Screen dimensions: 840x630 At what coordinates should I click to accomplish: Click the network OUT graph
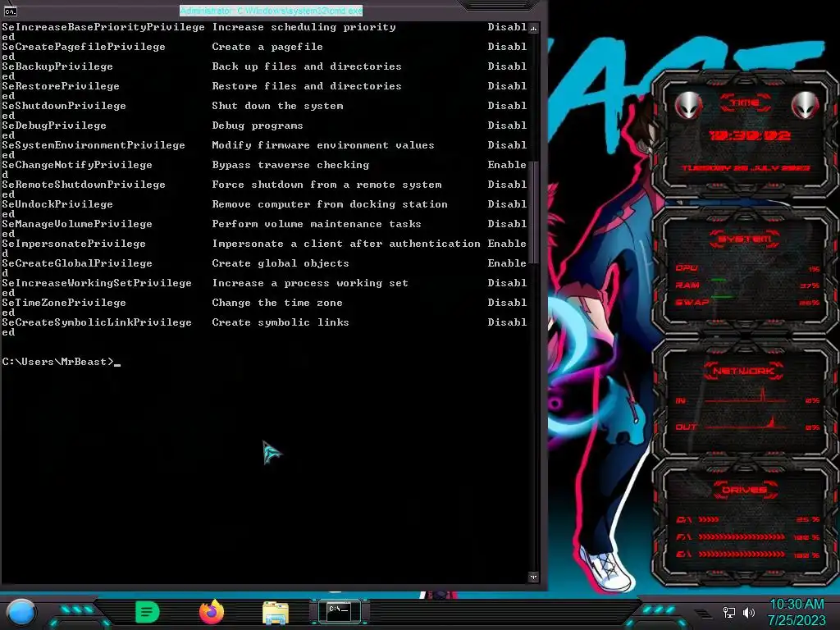point(745,423)
